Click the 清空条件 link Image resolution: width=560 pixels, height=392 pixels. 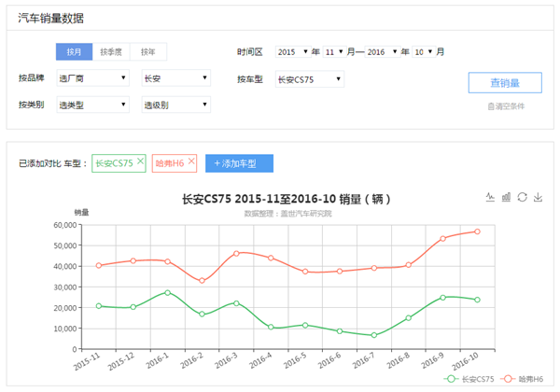(x=506, y=106)
